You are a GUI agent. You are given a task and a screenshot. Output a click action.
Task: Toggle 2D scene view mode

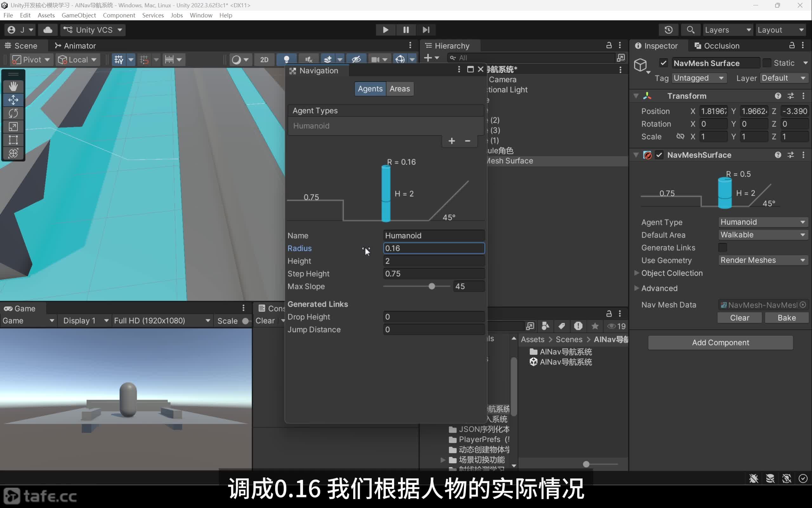tap(265, 60)
